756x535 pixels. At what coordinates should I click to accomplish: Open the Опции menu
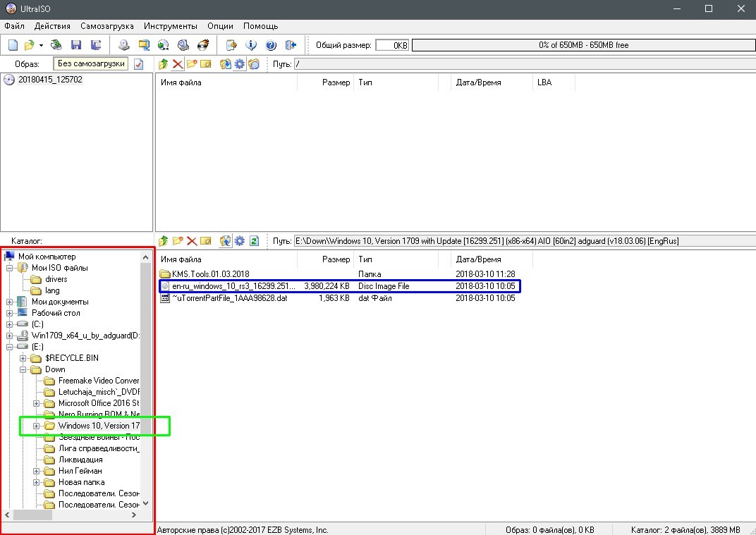coord(220,26)
